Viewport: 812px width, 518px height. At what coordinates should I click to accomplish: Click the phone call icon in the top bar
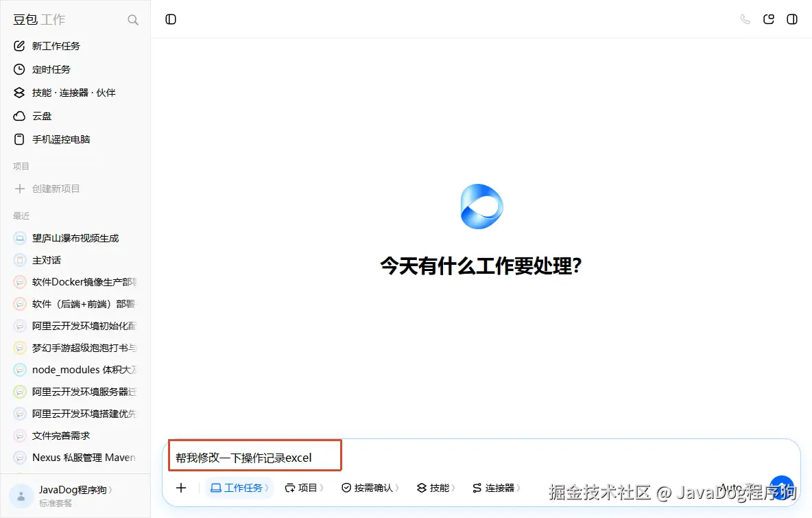[745, 19]
